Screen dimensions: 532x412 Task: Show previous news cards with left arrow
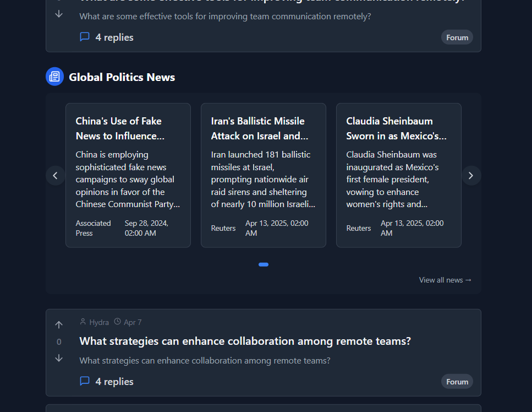pos(56,176)
